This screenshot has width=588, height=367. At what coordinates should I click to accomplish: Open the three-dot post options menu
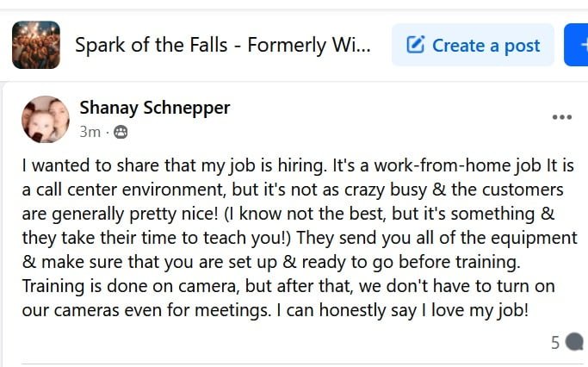tap(561, 118)
